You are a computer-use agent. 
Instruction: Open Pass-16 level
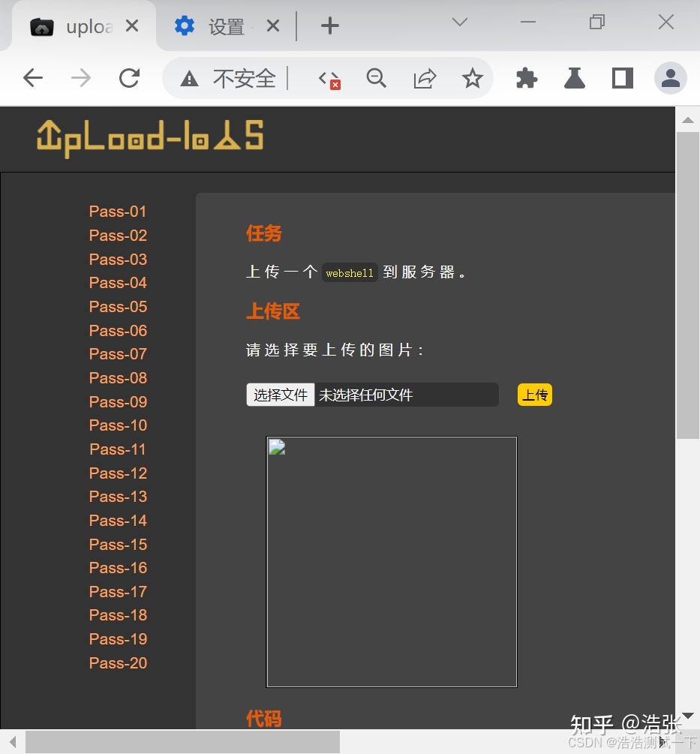pos(118,568)
